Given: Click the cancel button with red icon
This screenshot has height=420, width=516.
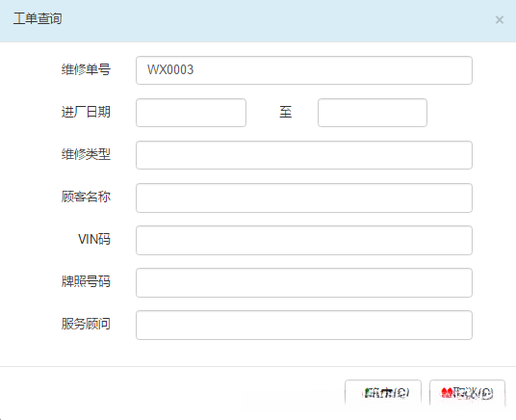Looking at the screenshot, I should 467,393.
